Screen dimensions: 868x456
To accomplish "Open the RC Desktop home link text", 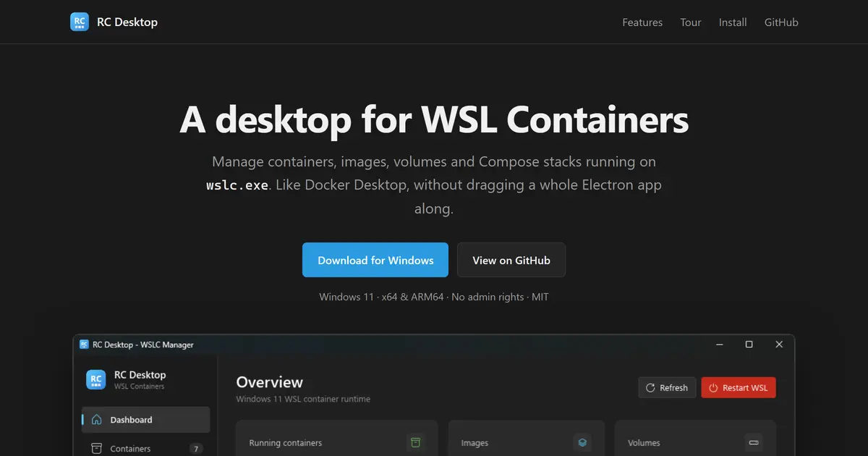I will coord(127,22).
